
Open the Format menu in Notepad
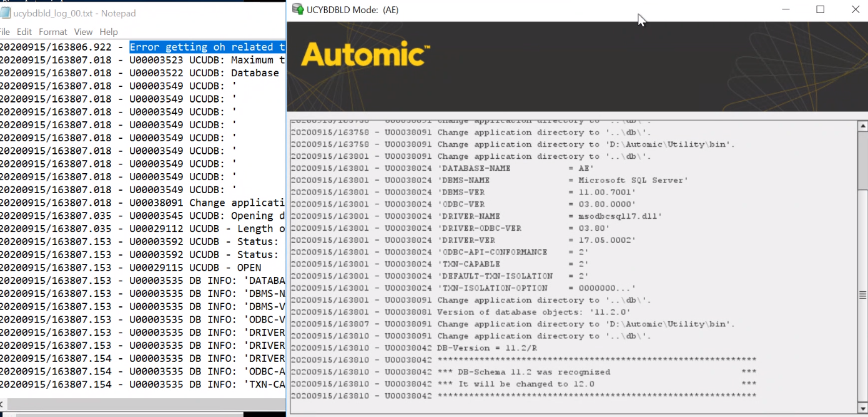coord(52,32)
